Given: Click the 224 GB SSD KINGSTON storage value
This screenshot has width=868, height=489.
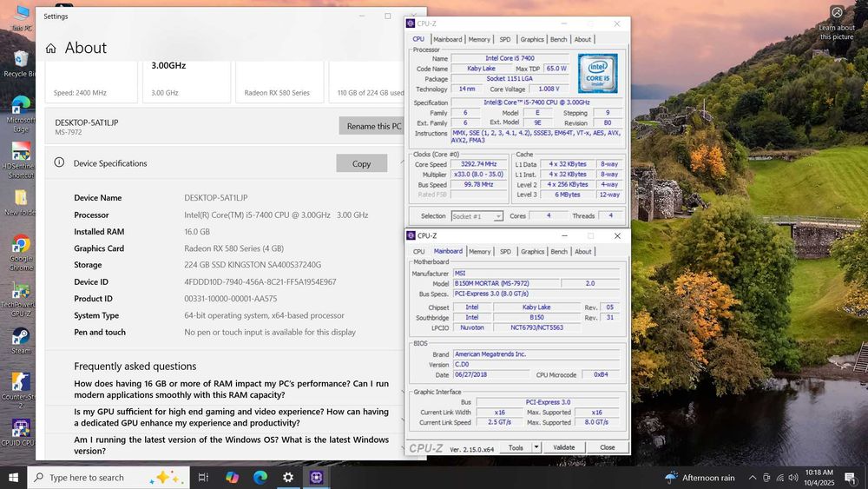Looking at the screenshot, I should 253,265.
